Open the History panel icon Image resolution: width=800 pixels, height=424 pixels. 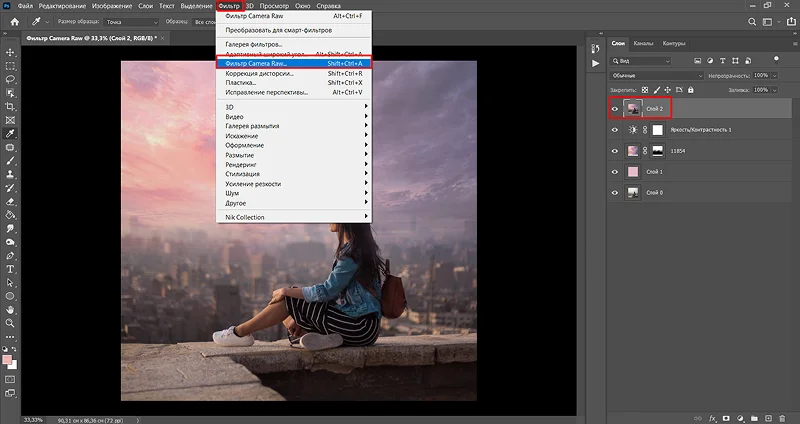point(595,48)
